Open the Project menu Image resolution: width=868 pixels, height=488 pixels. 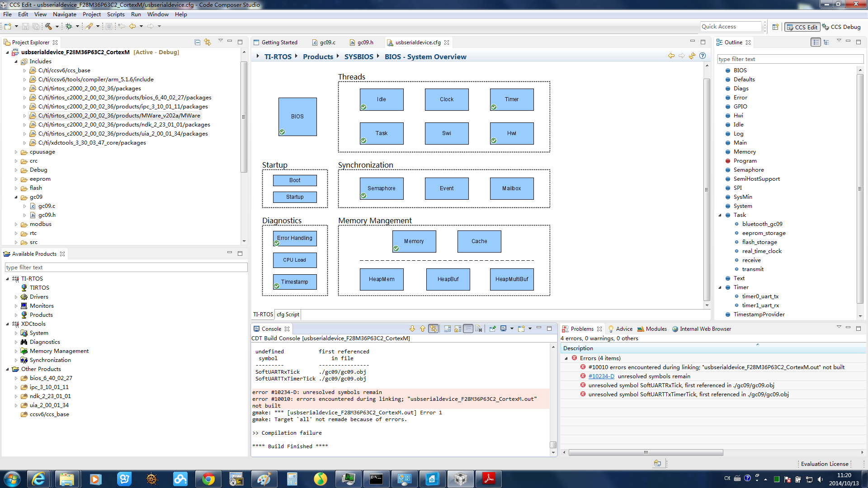(x=91, y=14)
